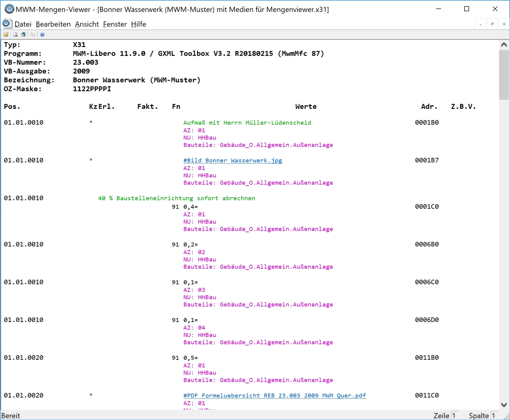Select address 0011B0

pos(427,357)
